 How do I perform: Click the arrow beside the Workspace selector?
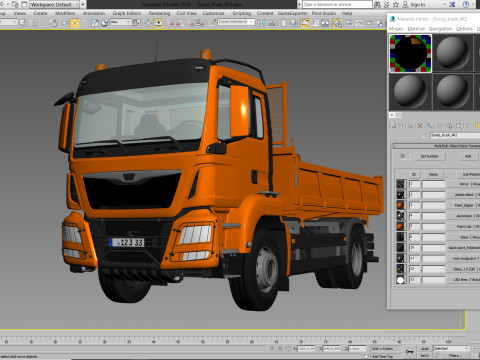point(83,4)
